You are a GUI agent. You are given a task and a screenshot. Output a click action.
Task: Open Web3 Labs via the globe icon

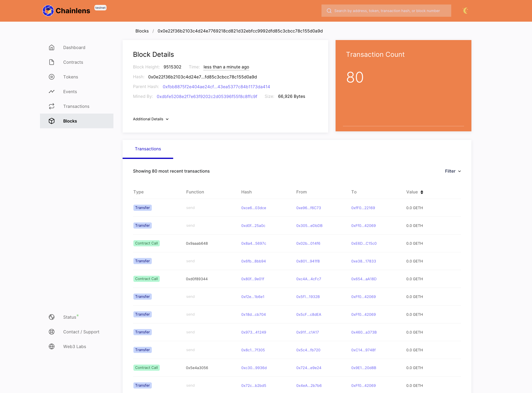point(52,346)
